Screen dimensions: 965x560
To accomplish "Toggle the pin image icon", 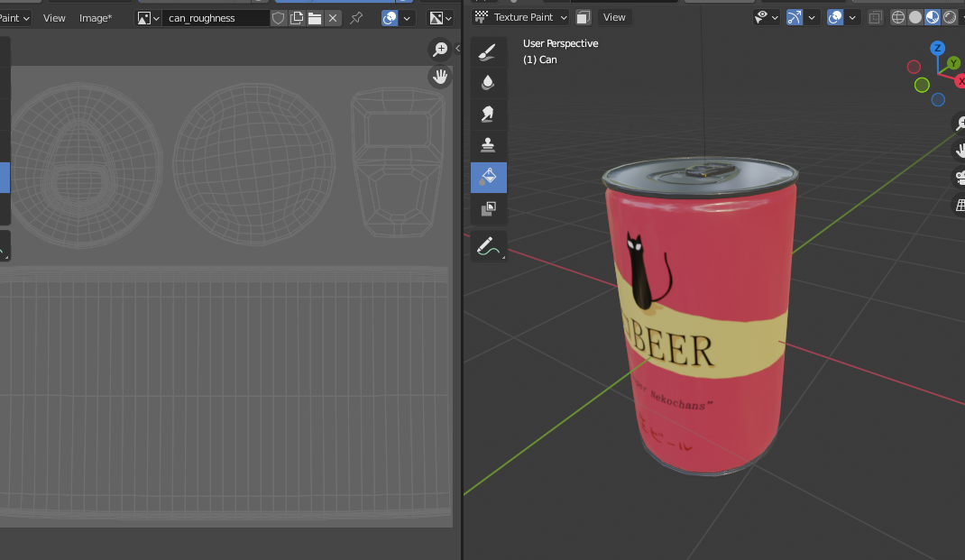I will (x=356, y=18).
